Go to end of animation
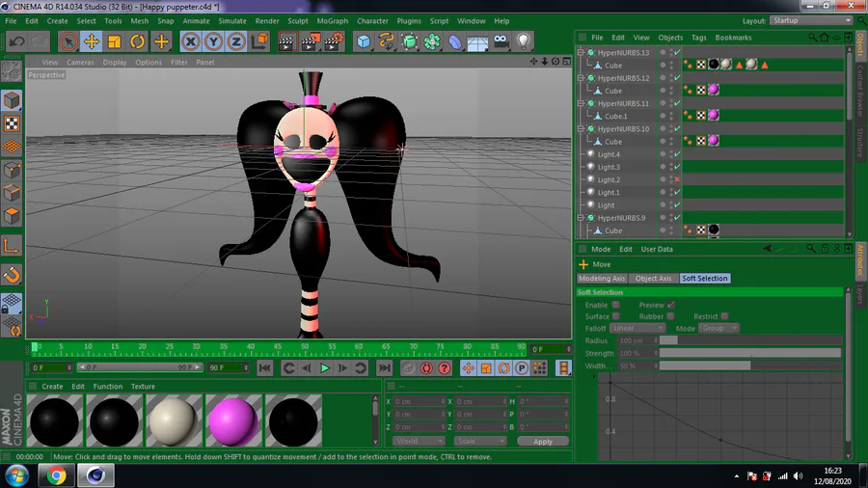This screenshot has width=868, height=488. (384, 368)
